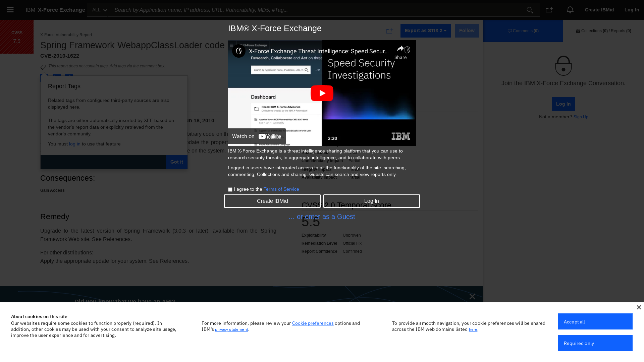Follow the log in link in tags popup
Viewport: 644px width, 362px height.
click(x=75, y=144)
